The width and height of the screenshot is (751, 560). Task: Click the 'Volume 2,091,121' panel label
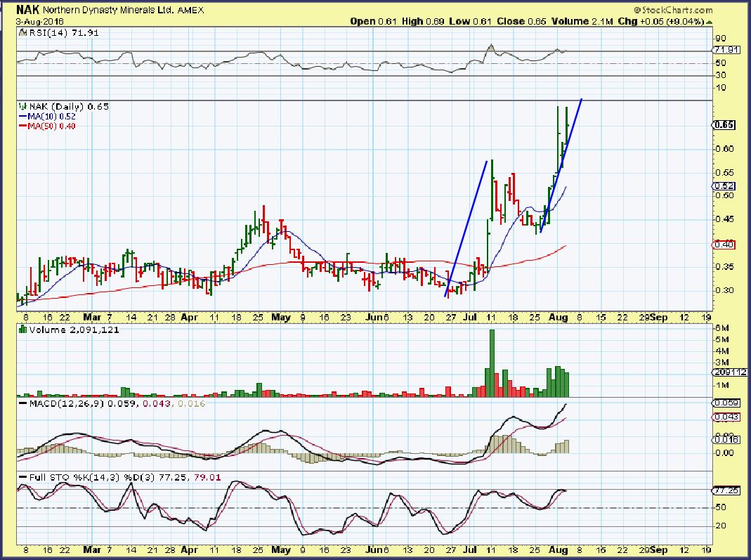coord(74,330)
